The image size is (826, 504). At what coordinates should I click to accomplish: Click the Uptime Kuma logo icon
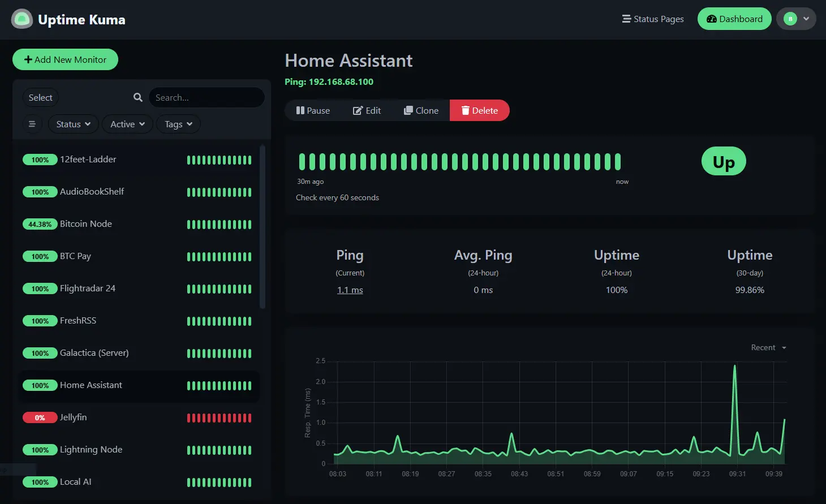coord(22,19)
